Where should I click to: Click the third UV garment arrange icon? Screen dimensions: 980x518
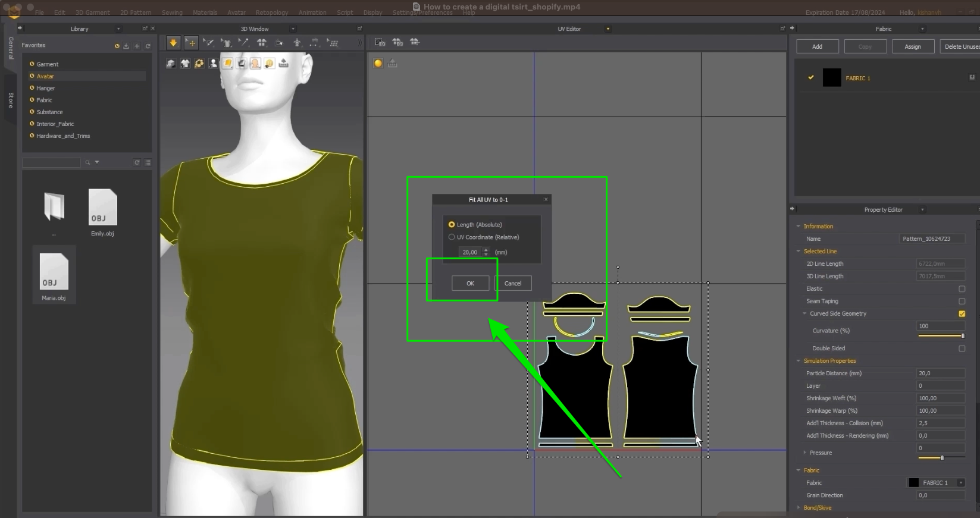415,42
